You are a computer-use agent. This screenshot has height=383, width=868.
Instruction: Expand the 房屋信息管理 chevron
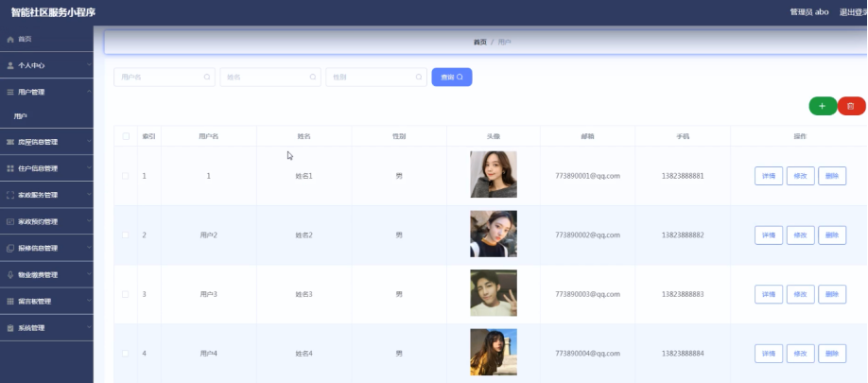[x=89, y=142]
